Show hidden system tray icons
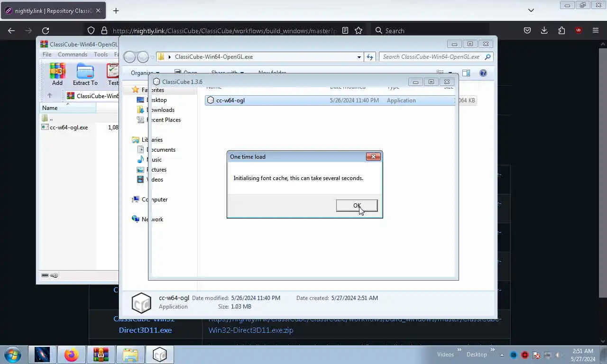The image size is (607, 364). 502,355
